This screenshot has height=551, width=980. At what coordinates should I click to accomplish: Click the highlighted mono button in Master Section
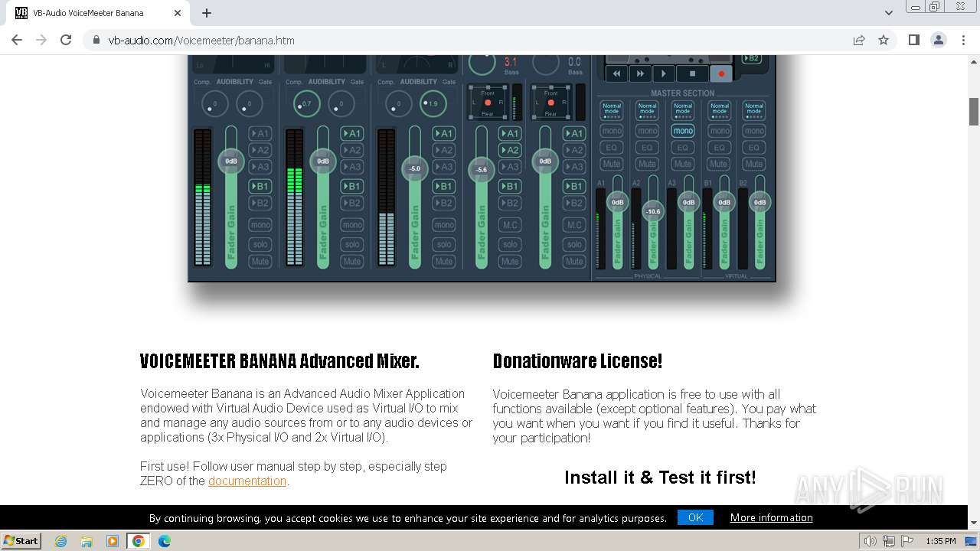click(683, 131)
